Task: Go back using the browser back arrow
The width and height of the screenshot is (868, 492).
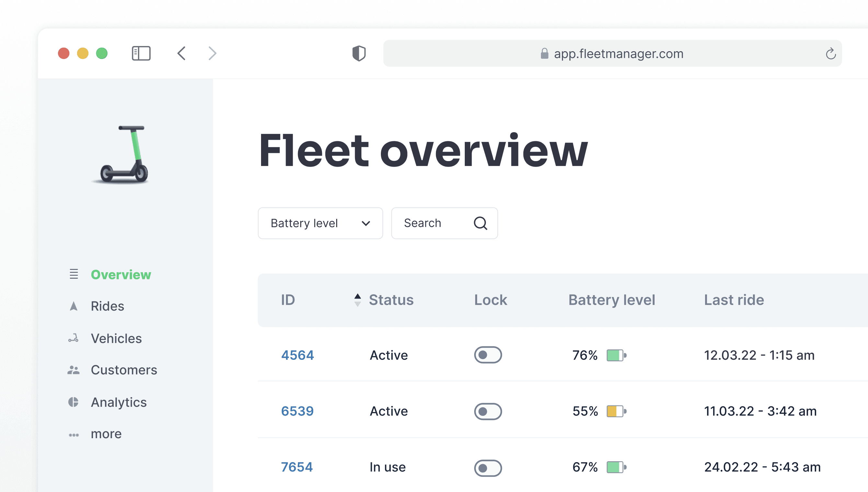Action: point(182,53)
